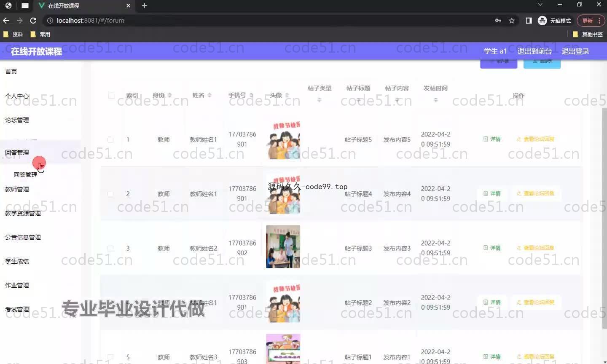Sort the table by 发帖时间 column
The height and width of the screenshot is (364, 607).
[435, 100]
